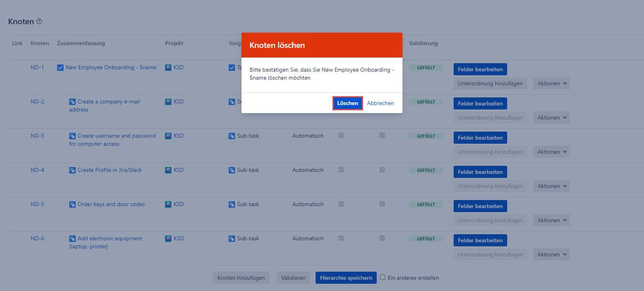Click the task icon before New Employee Onboarding
The width and height of the screenshot is (644, 291).
[60, 68]
